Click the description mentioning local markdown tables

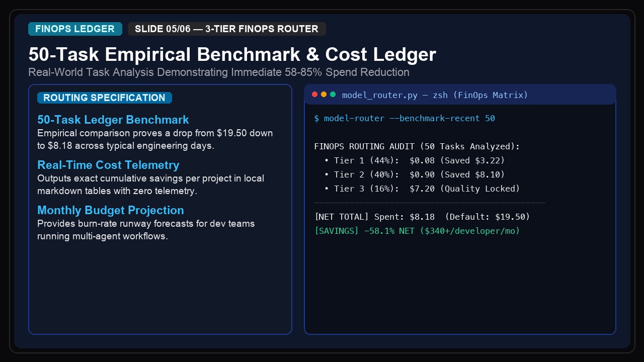pyautogui.click(x=150, y=185)
